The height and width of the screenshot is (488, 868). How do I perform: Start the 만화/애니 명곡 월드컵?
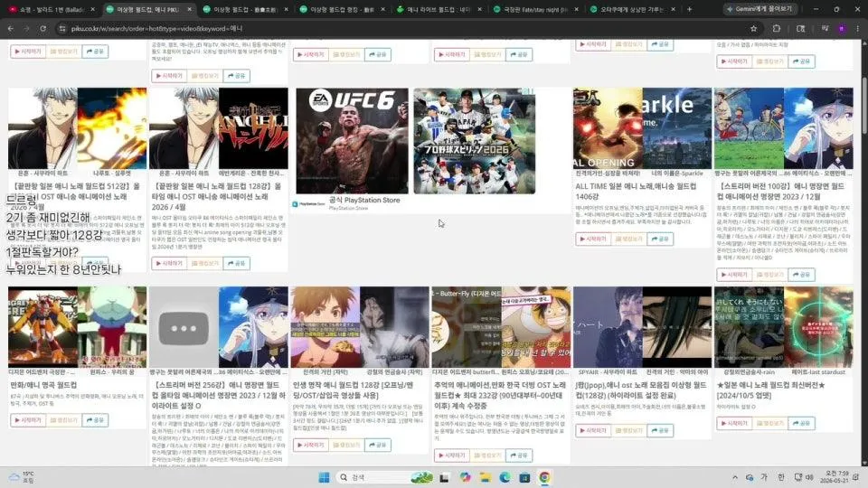click(28, 420)
